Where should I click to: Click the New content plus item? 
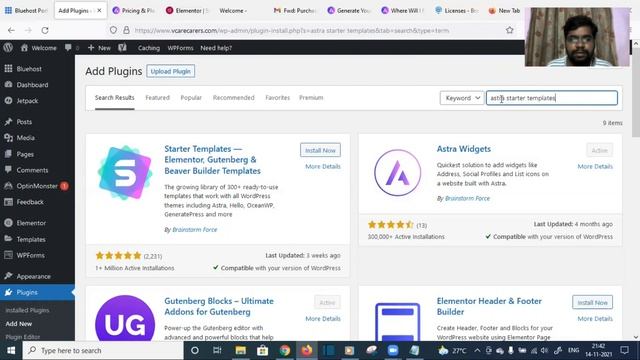pos(99,48)
